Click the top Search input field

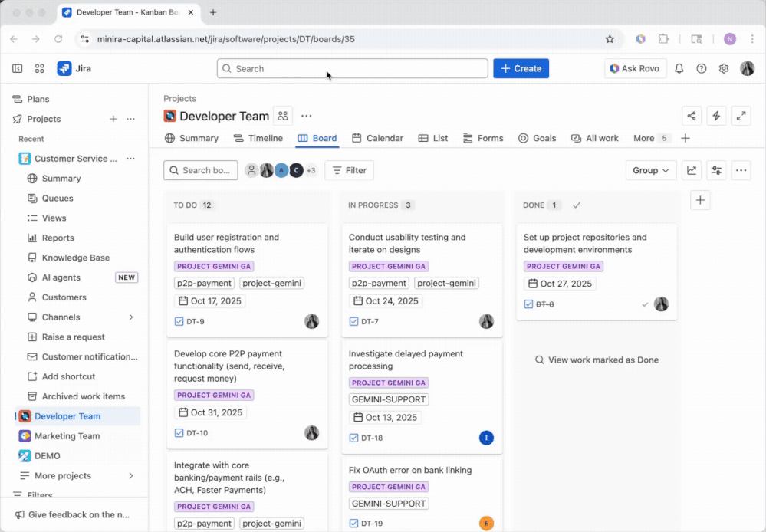353,68
